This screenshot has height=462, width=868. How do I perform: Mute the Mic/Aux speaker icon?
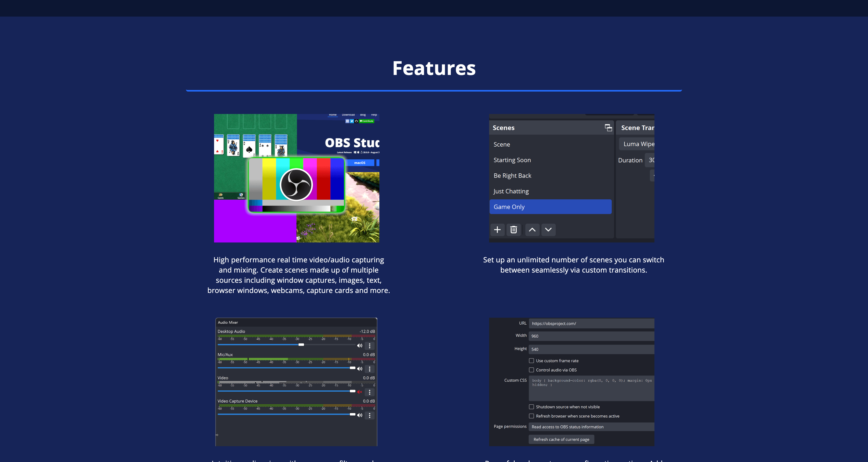click(360, 369)
